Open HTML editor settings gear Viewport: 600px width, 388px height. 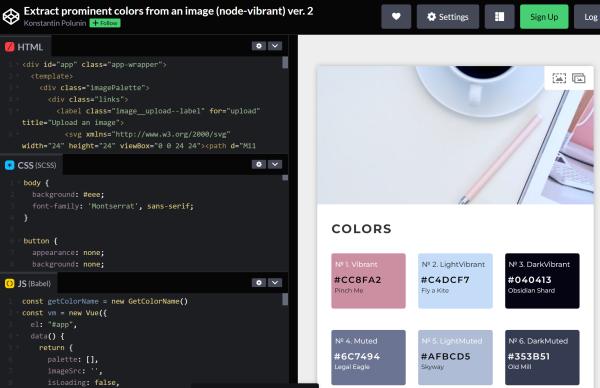pyautogui.click(x=259, y=46)
